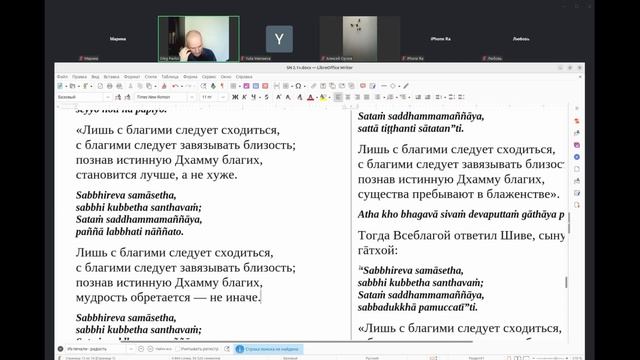Select the Y participant avatar tile
Screen dimensions: 640x360
(279, 39)
